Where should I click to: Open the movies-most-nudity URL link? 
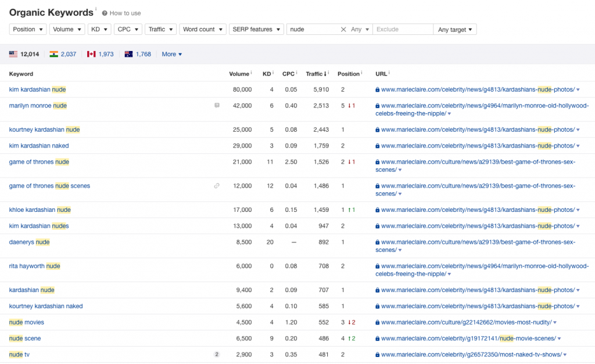click(467, 322)
